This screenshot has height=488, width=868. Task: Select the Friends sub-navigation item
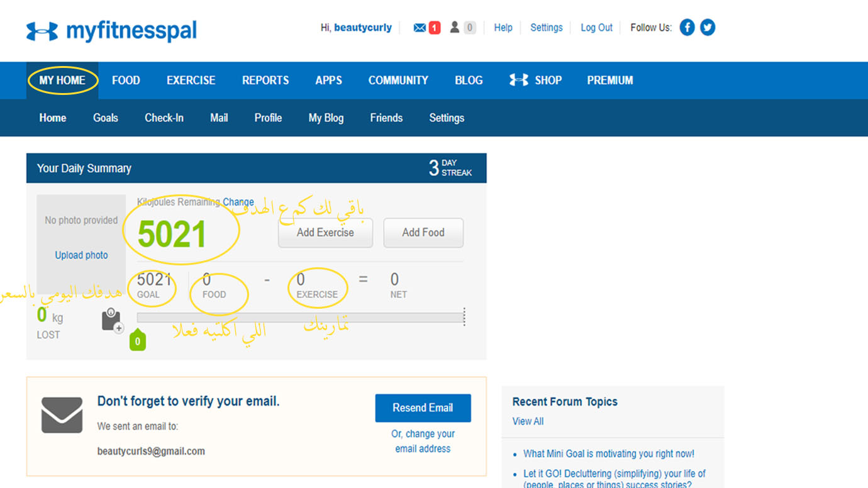[386, 118]
